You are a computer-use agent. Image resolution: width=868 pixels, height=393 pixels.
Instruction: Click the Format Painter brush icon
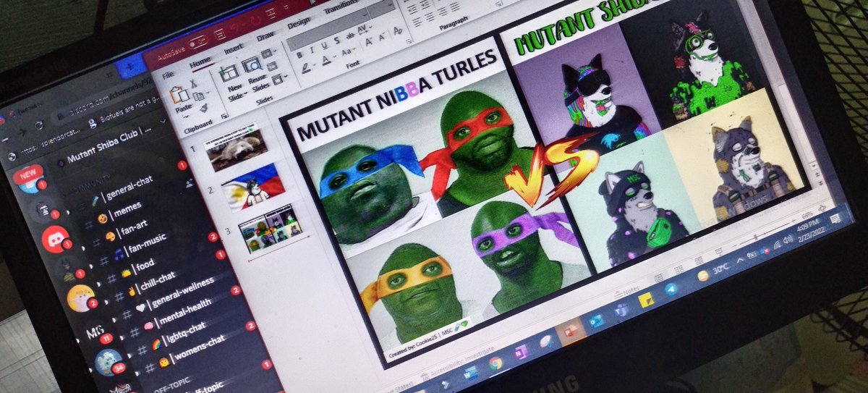pyautogui.click(x=205, y=107)
